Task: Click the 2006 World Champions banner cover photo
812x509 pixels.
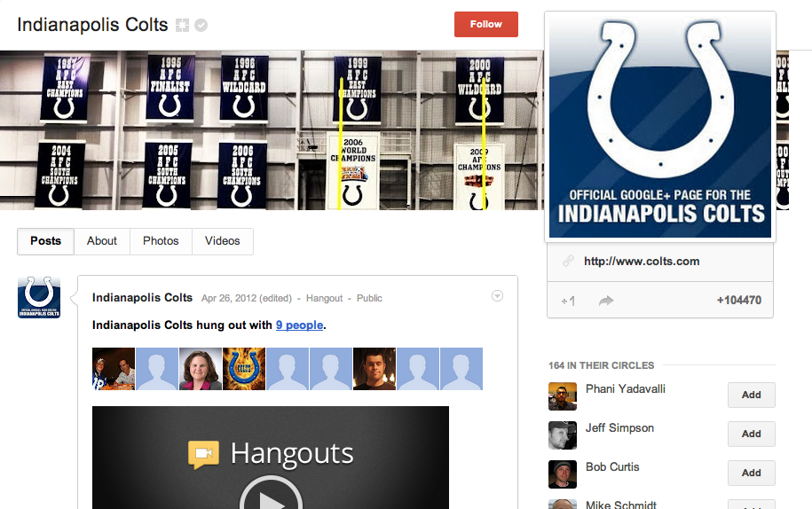Action: point(353,170)
